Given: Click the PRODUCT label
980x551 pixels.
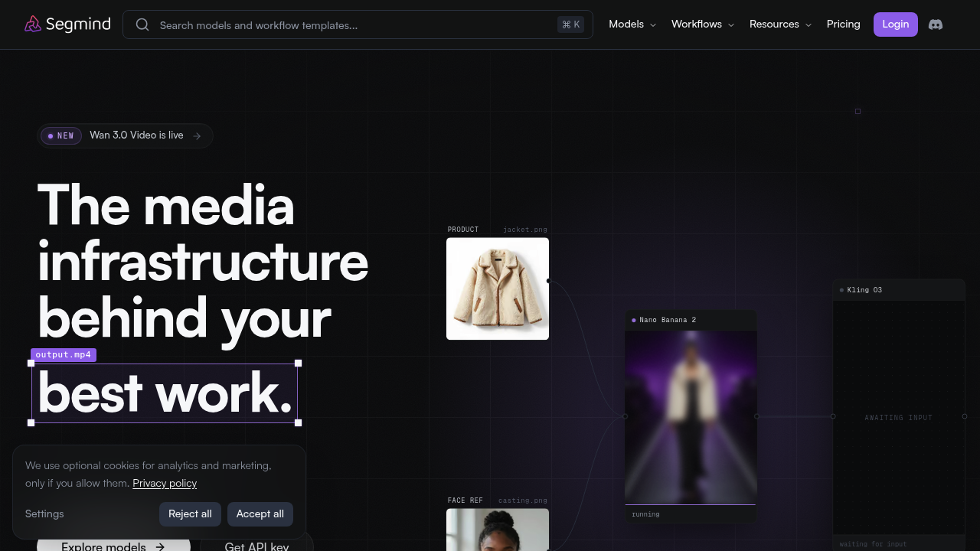Looking at the screenshot, I should (463, 230).
